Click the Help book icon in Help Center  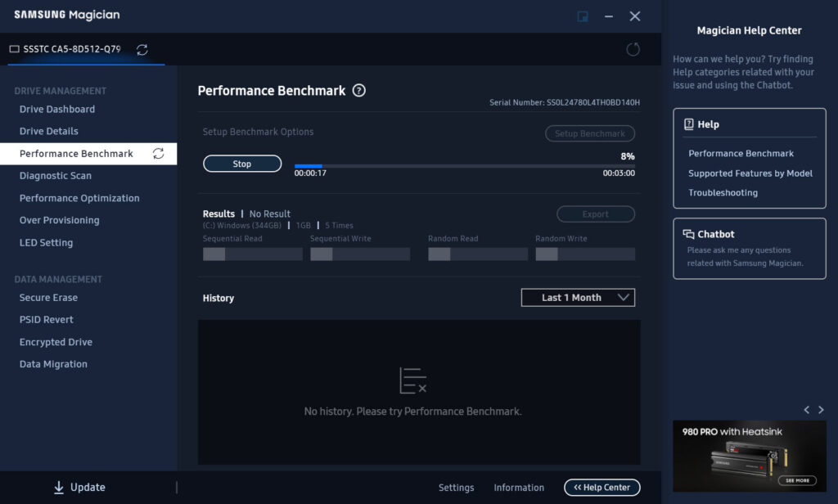click(x=689, y=124)
